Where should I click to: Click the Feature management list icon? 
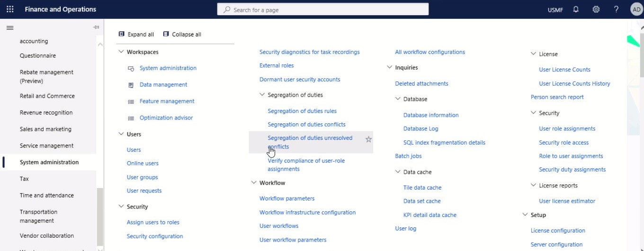(131, 102)
